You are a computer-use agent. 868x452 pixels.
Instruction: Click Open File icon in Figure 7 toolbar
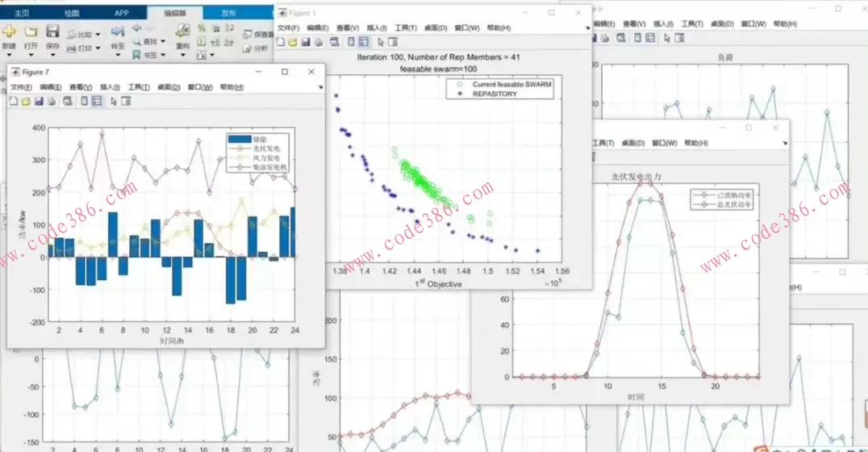tap(26, 102)
